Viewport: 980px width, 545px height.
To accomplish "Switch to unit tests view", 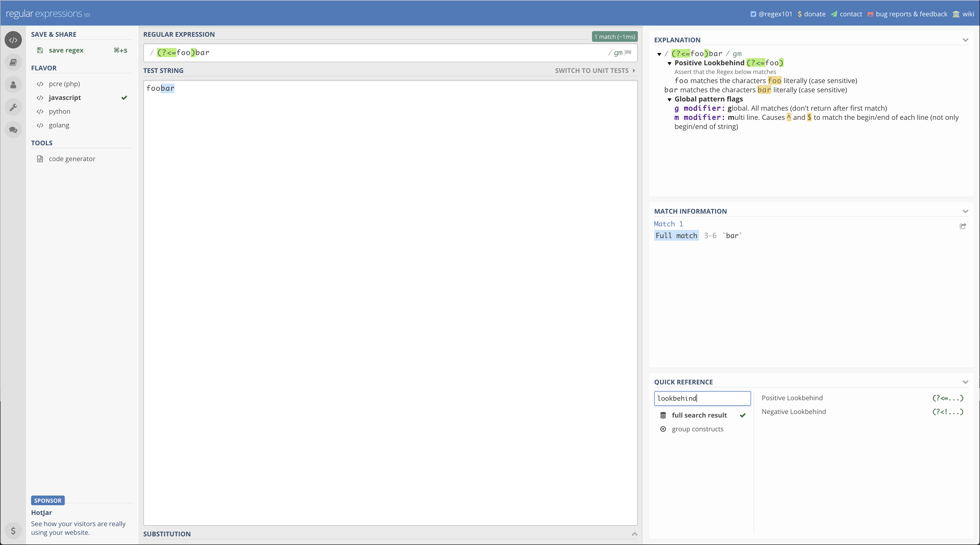I will pos(591,70).
